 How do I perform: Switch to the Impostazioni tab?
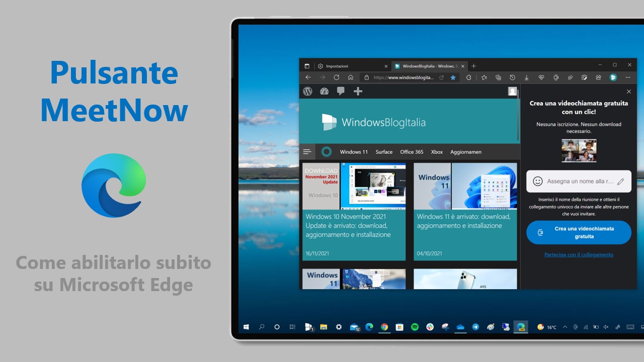tap(352, 66)
